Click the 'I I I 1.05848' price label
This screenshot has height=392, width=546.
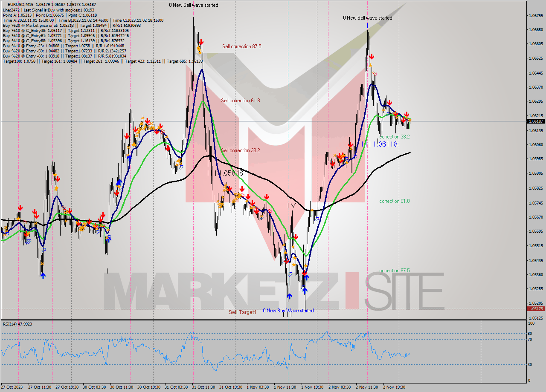[225, 173]
